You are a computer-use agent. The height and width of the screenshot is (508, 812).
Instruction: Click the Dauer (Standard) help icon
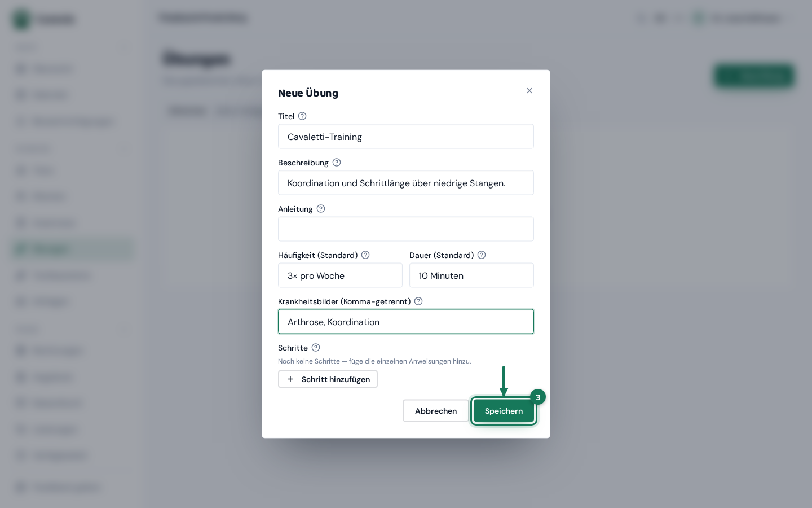(482, 255)
